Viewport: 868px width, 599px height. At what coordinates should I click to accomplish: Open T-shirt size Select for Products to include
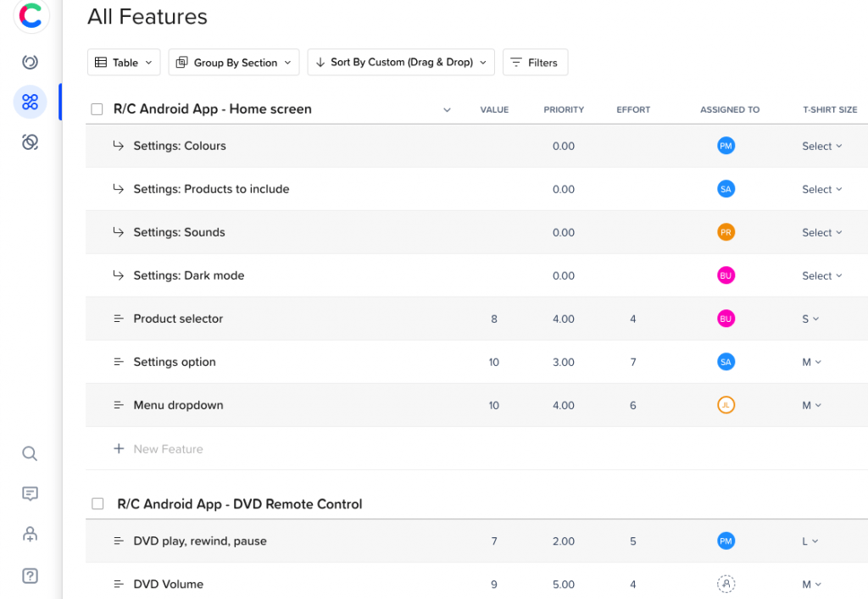(822, 189)
